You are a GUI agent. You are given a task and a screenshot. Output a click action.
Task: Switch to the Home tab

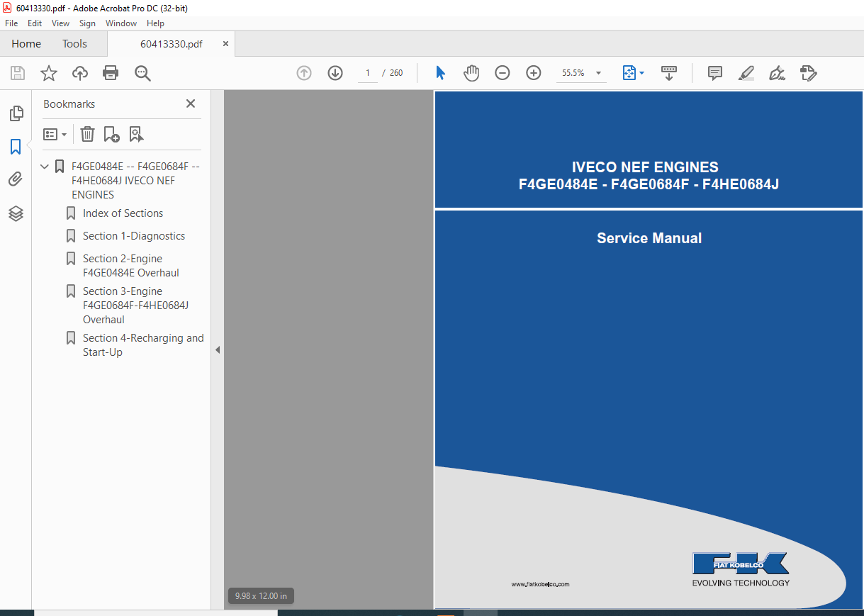point(26,44)
